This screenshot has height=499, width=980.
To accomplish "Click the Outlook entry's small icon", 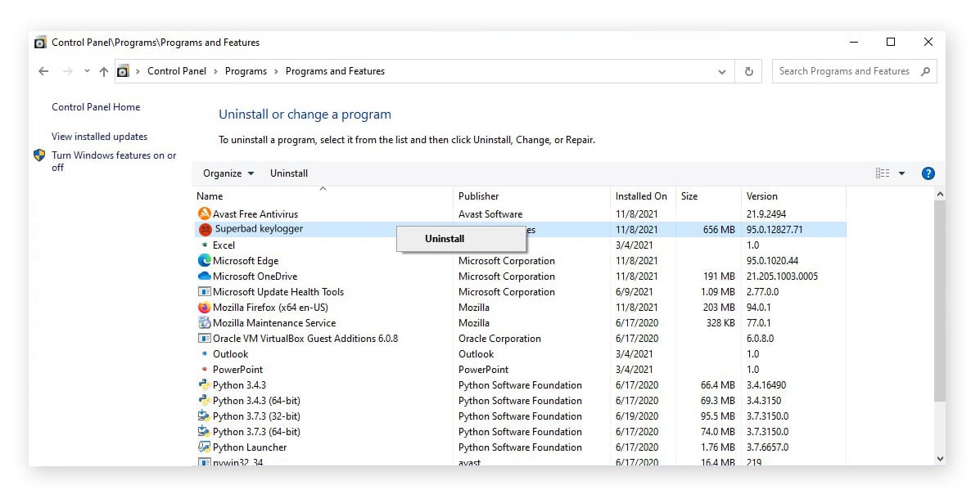I will coord(205,353).
